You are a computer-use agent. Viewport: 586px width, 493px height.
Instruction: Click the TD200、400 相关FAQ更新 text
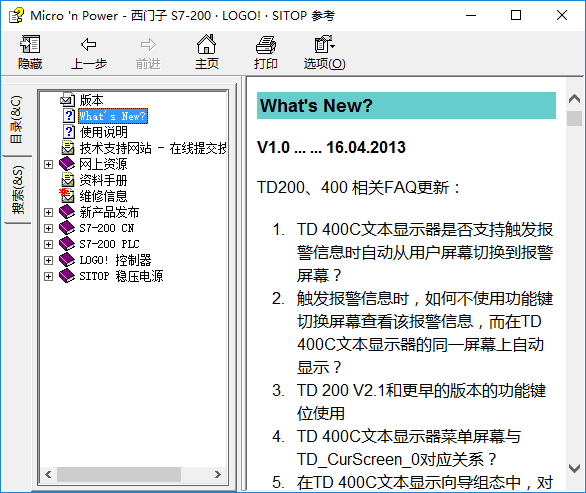click(359, 187)
